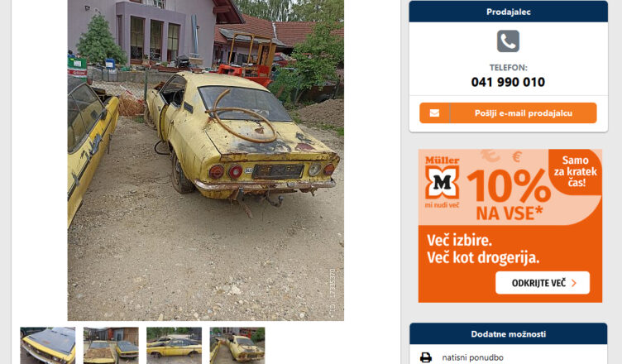Select the phone number 041 990 010
The image size is (622, 364).
[x=508, y=82]
